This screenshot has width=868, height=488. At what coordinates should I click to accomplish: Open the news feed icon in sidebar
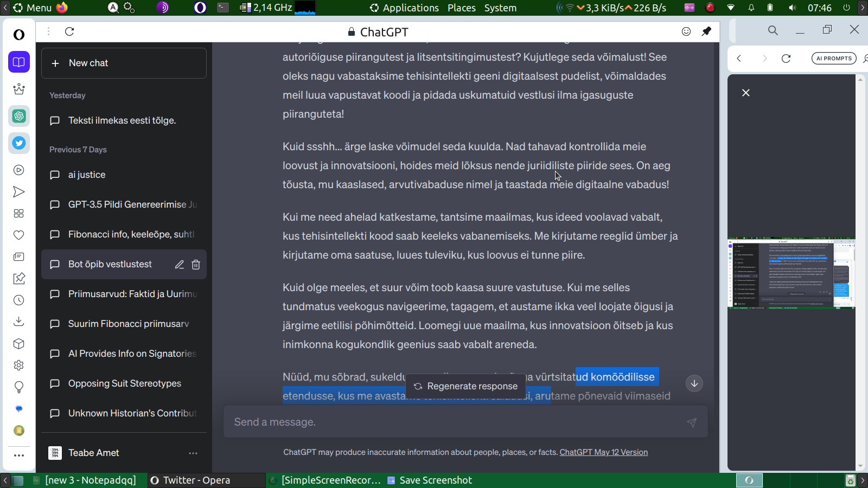click(x=19, y=257)
